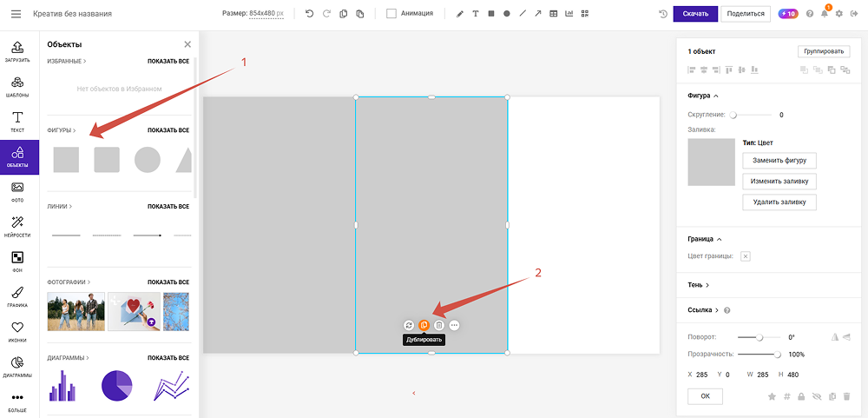This screenshot has width=868, height=418.
Task: Open the Нейросети sidebar tab
Action: (19, 227)
